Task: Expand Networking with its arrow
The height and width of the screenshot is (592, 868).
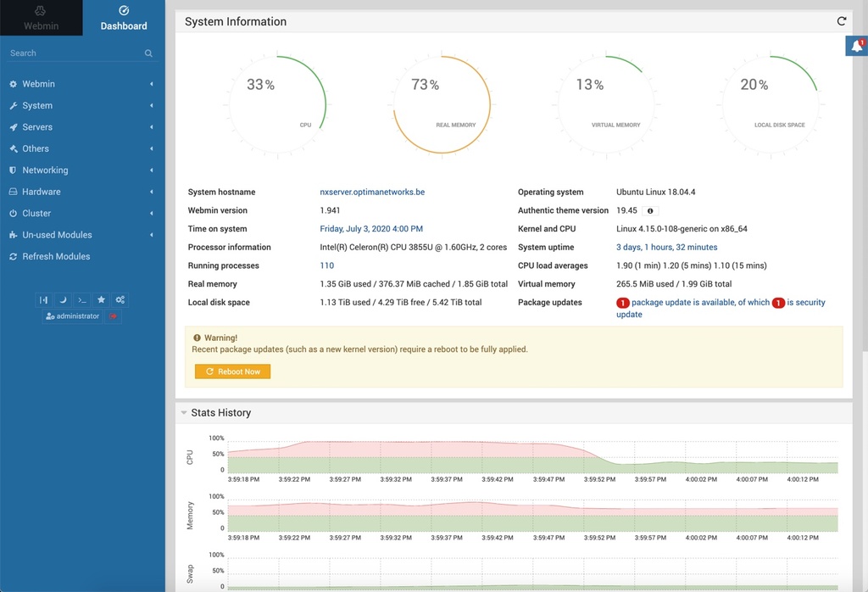Action: (151, 170)
